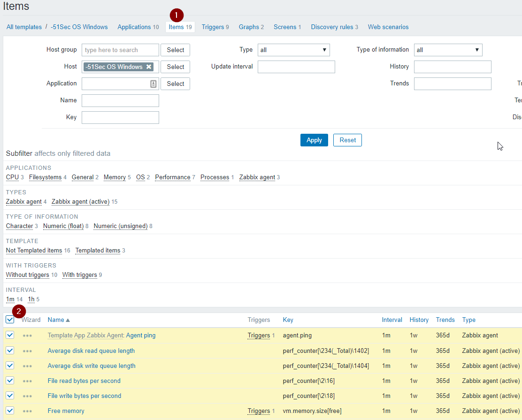The width and height of the screenshot is (522, 420).
Task: Click Select button next to Host
Action: click(176, 67)
